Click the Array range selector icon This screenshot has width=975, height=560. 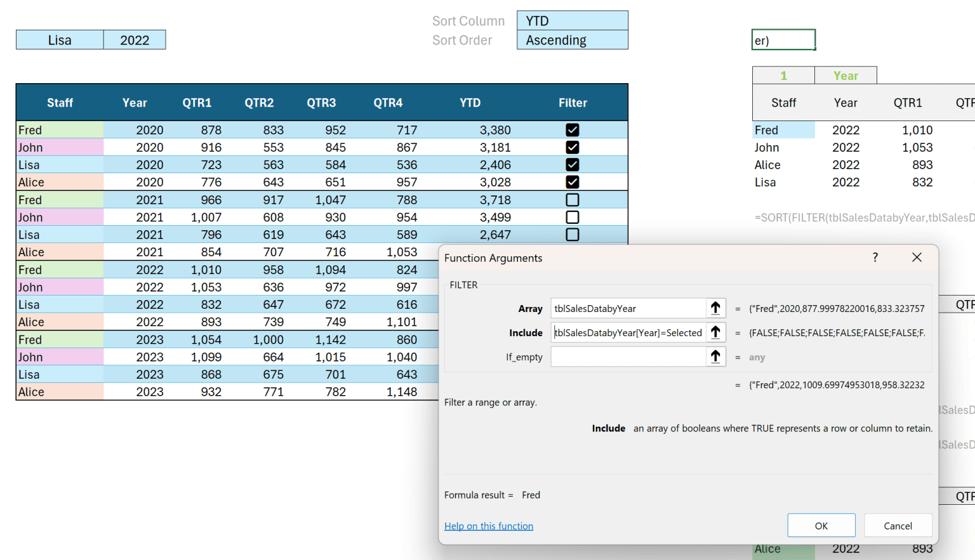point(715,308)
